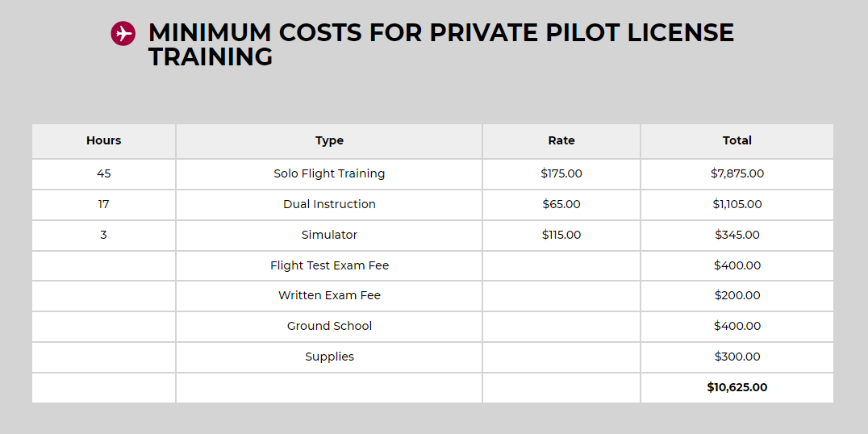Viewport: 868px width, 434px height.
Task: Select the Type column header
Action: [329, 140]
